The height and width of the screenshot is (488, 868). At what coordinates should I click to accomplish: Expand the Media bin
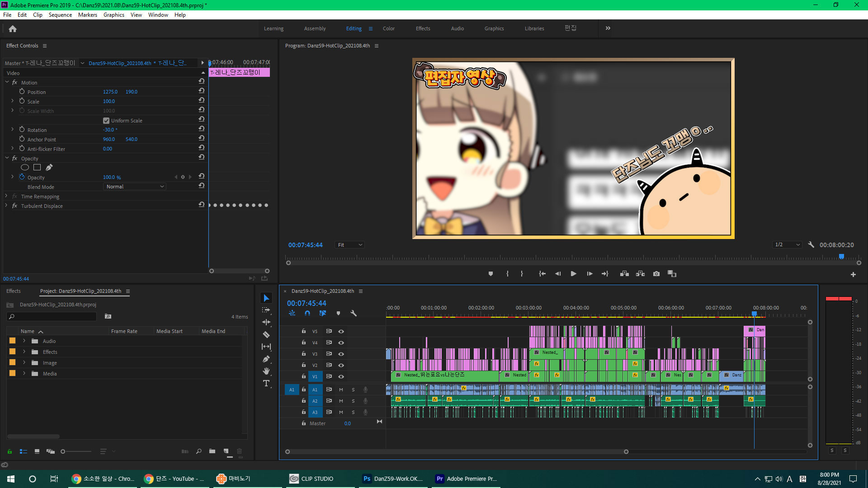[24, 373]
